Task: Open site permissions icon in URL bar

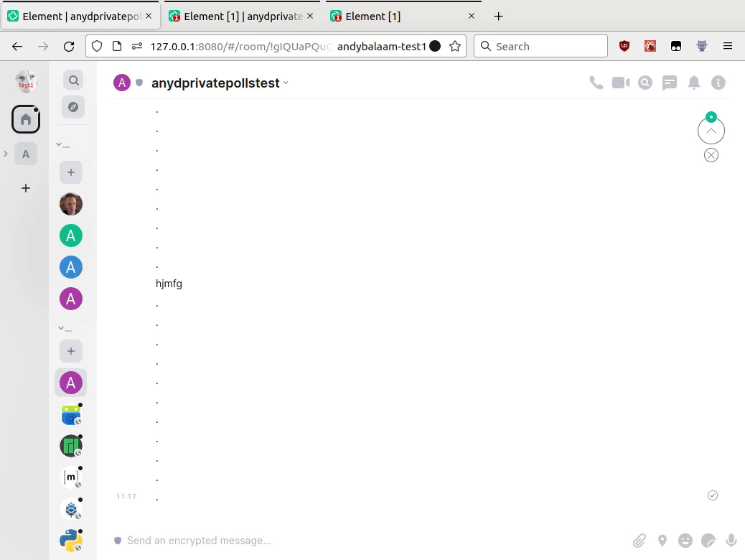Action: (137, 46)
